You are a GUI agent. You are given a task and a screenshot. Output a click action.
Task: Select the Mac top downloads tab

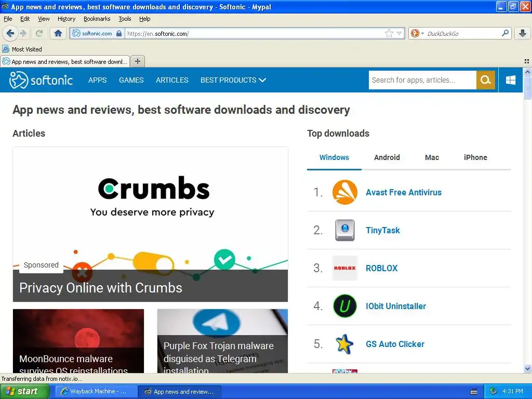coord(432,157)
